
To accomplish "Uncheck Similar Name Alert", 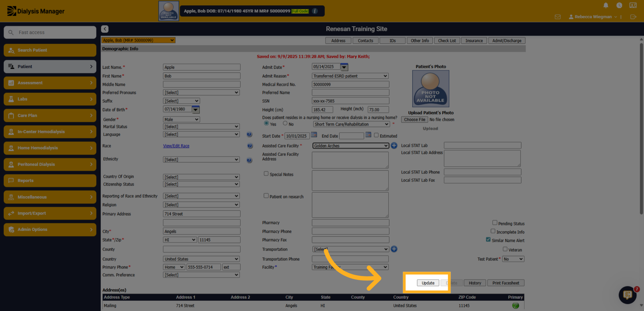I will tap(488, 239).
